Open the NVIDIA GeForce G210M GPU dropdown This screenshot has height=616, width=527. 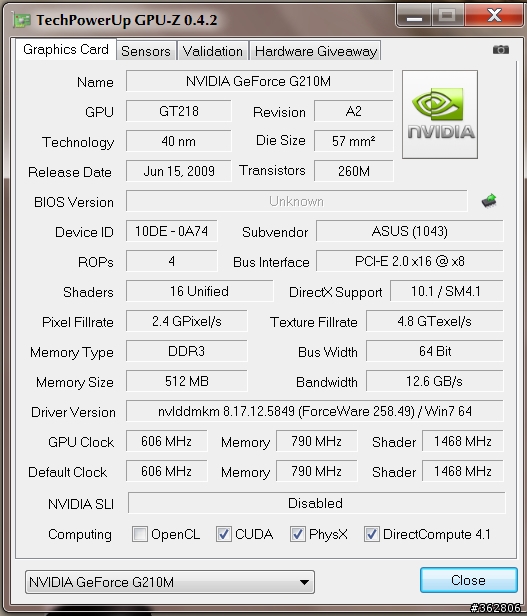[170, 582]
